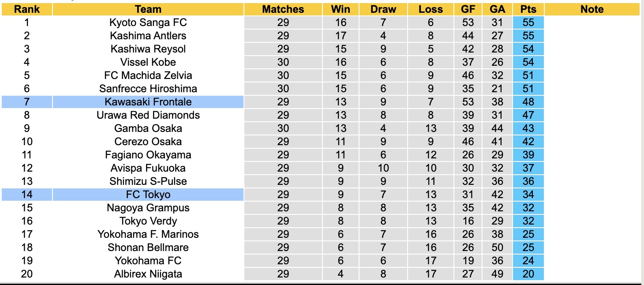Viewport: 644px width, 285px height.
Task: Select the Vissel Kobe team name
Action: (x=148, y=62)
